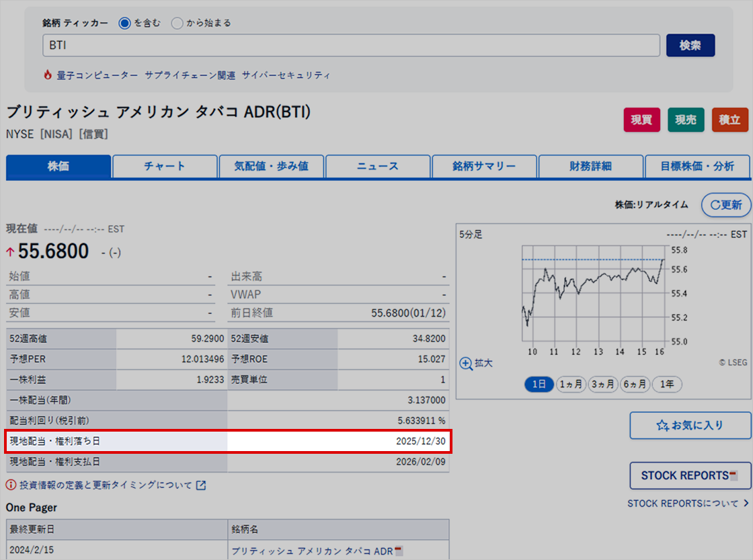The width and height of the screenshot is (753, 560).
Task: Switch chart period to 1年
Action: (x=667, y=384)
